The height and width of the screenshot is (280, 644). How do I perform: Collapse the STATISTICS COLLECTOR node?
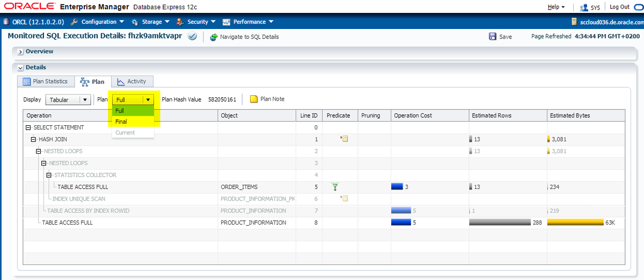[x=49, y=175]
